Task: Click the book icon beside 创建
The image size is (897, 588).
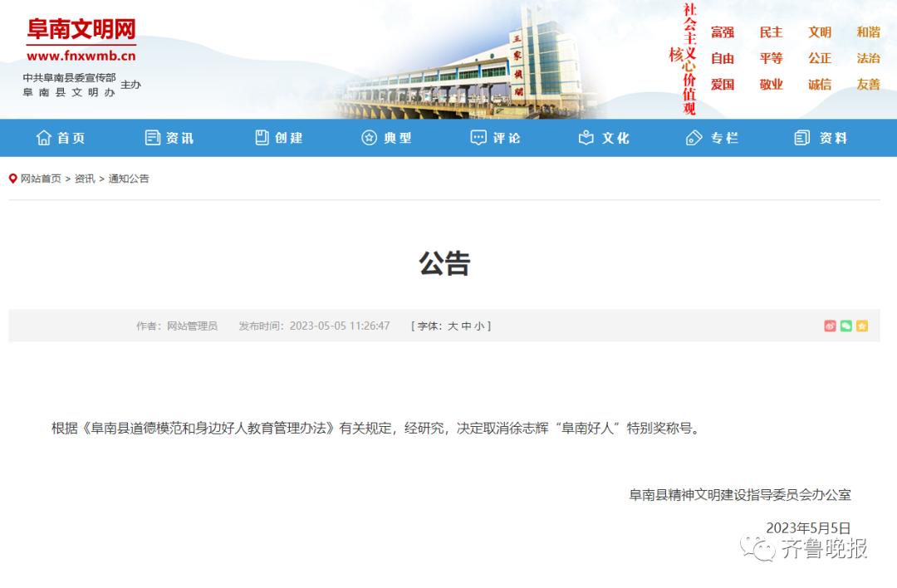Action: click(x=262, y=138)
